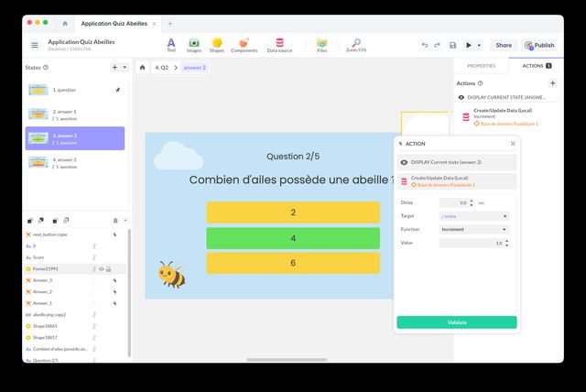Toggle visibility eye of Forme21991 layer
The height and width of the screenshot is (392, 586).
point(102,269)
